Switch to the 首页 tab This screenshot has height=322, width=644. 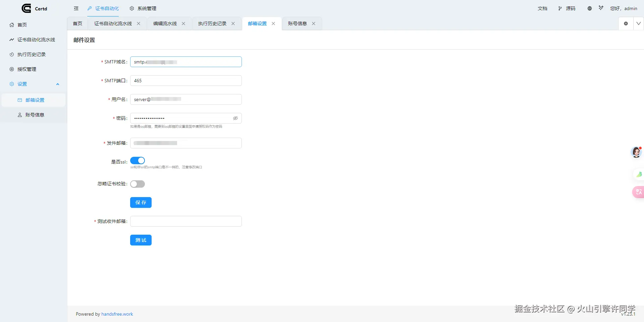pyautogui.click(x=77, y=24)
